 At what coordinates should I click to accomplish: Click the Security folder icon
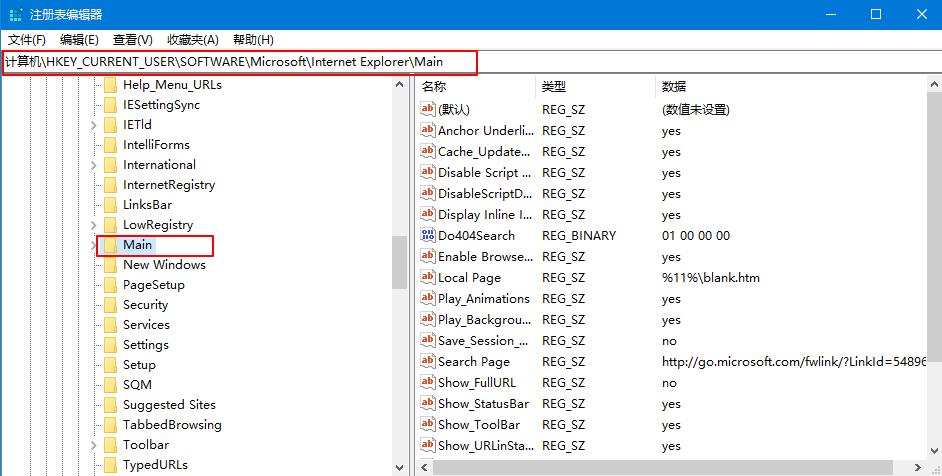pyautogui.click(x=111, y=305)
